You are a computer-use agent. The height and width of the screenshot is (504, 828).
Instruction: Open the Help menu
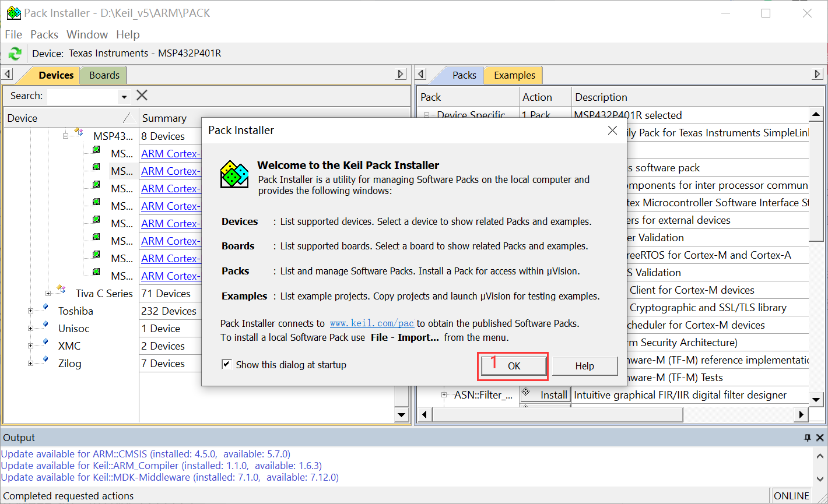tap(128, 34)
